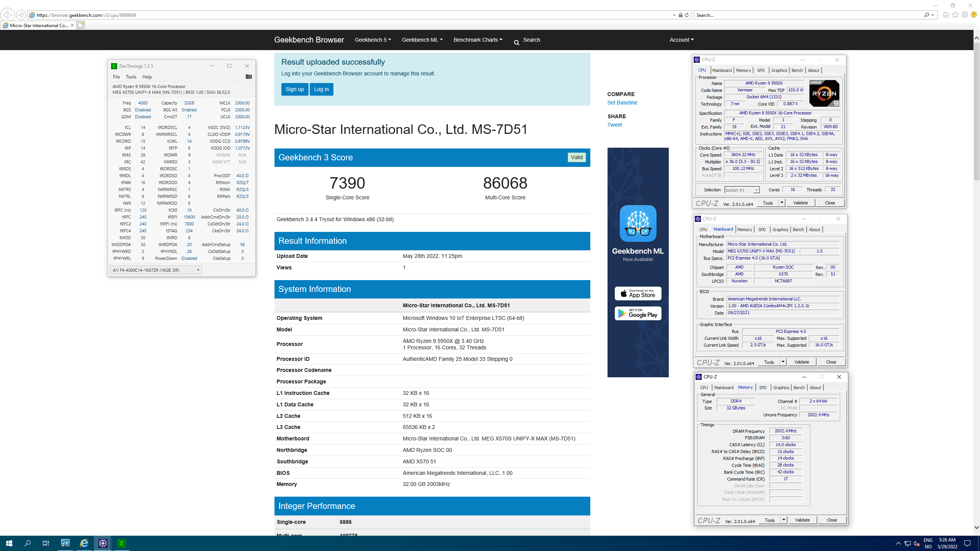This screenshot has width=980, height=551.
Task: Click the AMD Ryzen 9 logo in CPU-Z
Action: [x=824, y=93]
